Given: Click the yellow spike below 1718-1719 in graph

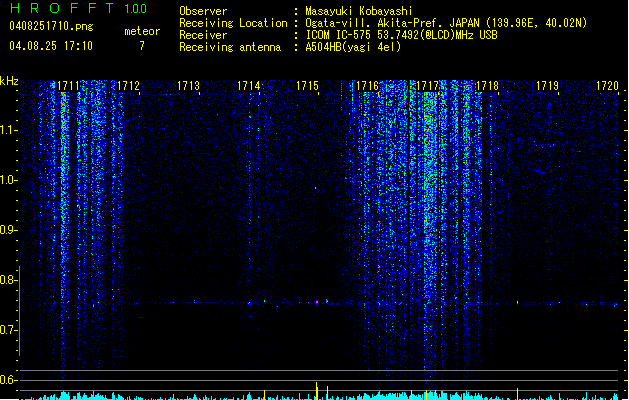Looking at the screenshot, I should 517,394.
